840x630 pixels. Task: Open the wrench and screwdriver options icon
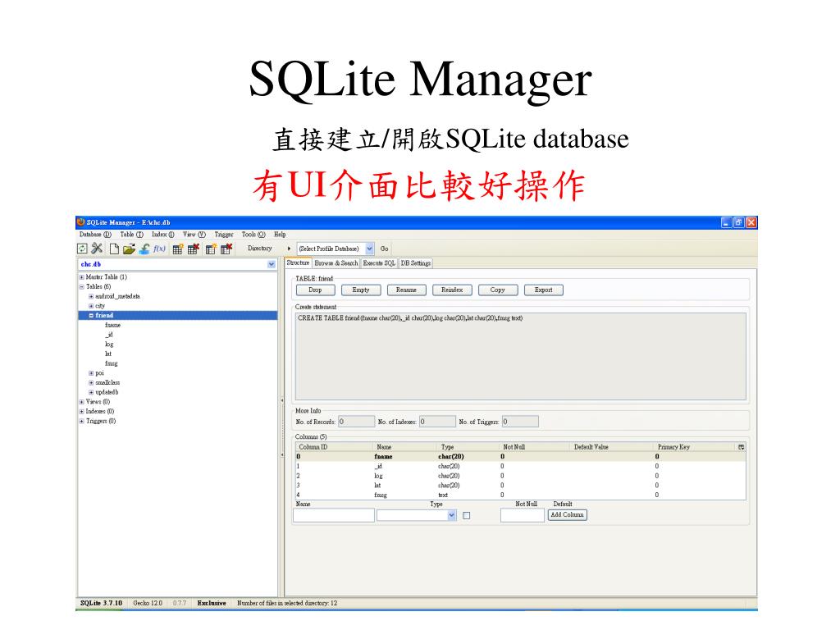coord(97,249)
